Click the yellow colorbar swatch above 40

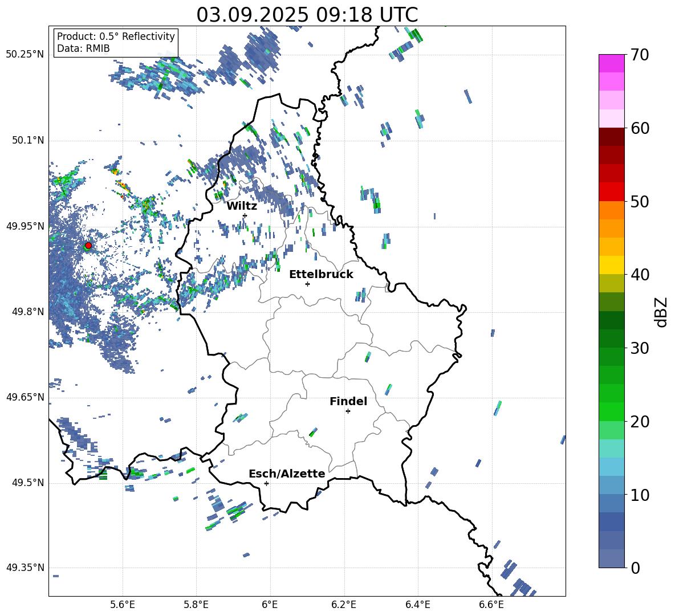point(611,265)
